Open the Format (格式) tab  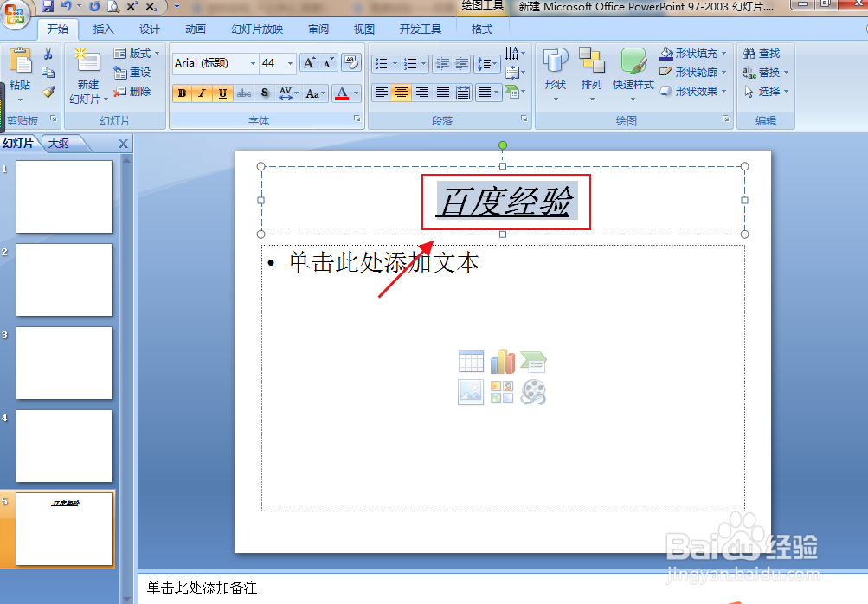[x=482, y=29]
